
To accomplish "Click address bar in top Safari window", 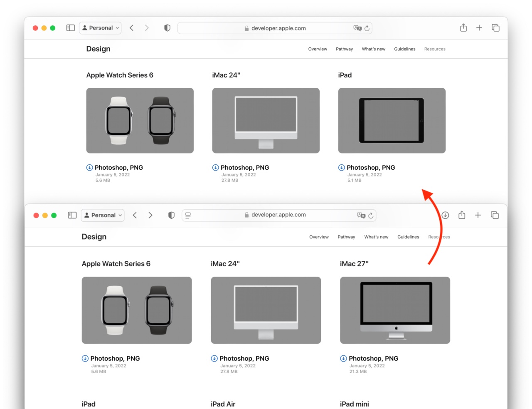I will (275, 28).
